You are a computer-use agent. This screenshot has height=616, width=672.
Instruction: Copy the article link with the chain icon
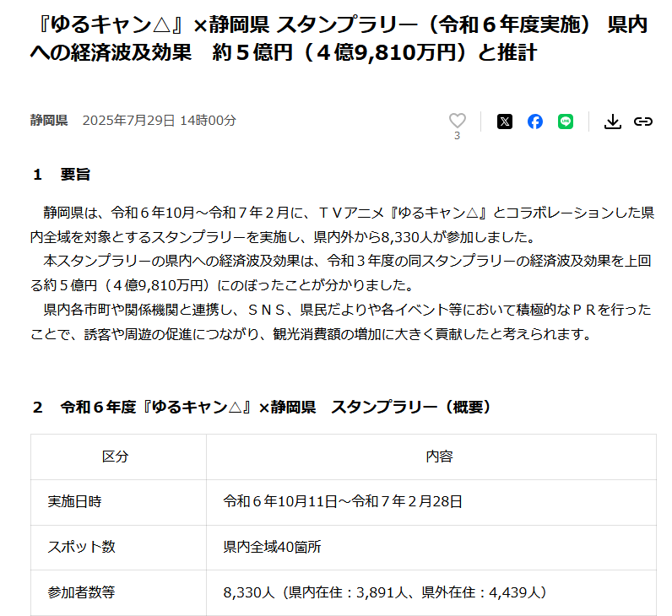tap(642, 122)
